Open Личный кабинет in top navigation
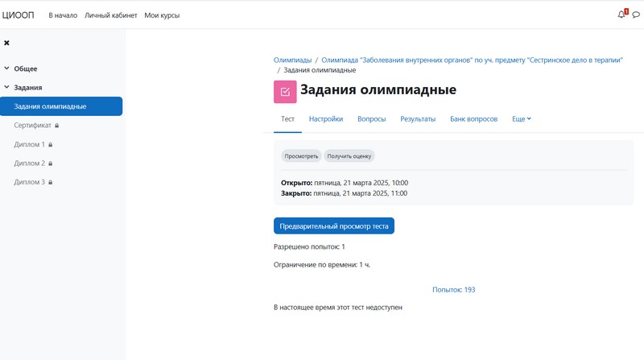 [110, 15]
